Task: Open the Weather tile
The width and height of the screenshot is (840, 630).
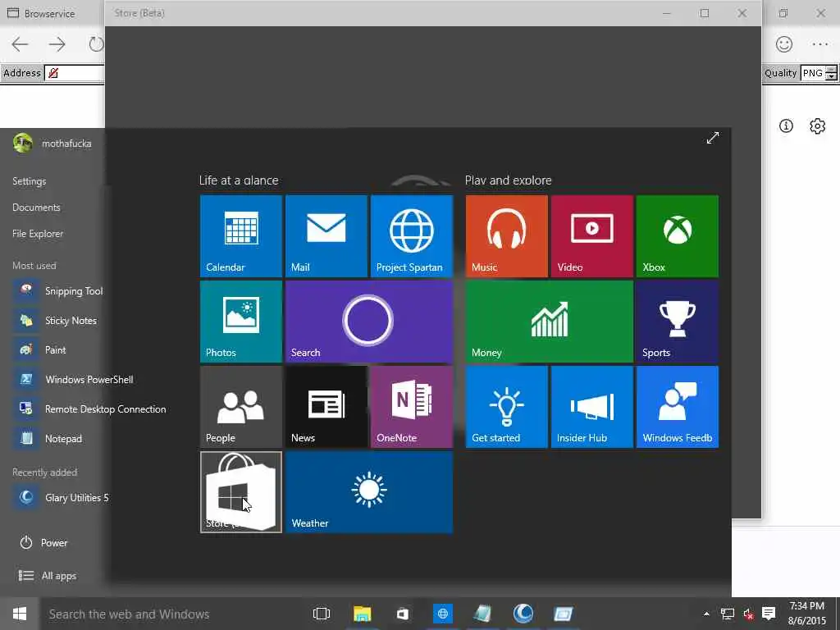Action: click(x=369, y=492)
